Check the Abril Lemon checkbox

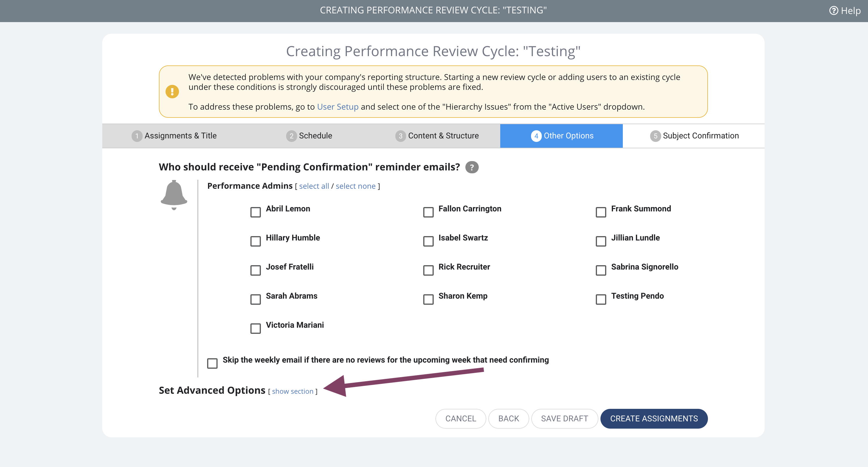255,212
